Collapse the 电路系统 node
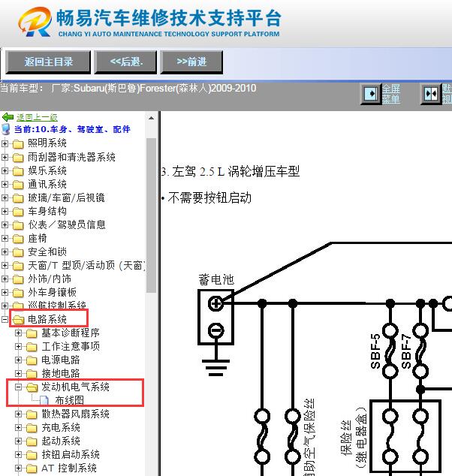This screenshot has width=452, height=476. click(5, 319)
